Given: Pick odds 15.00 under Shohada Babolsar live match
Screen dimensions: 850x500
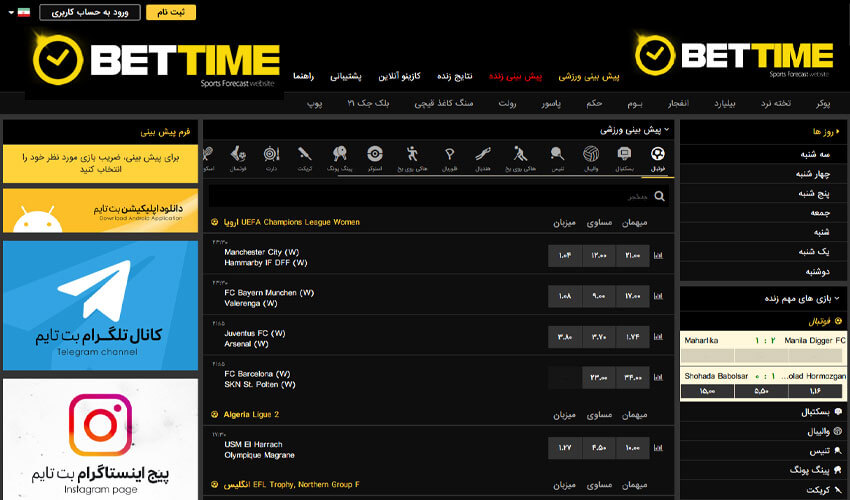Looking at the screenshot, I should pyautogui.click(x=707, y=391).
